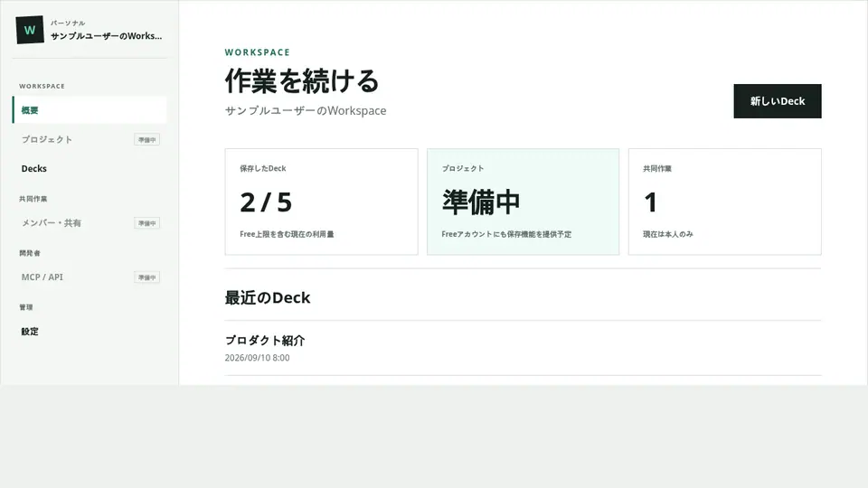The height and width of the screenshot is (488, 868).
Task: Click the プロジェクト 準備中 card
Action: (x=523, y=202)
